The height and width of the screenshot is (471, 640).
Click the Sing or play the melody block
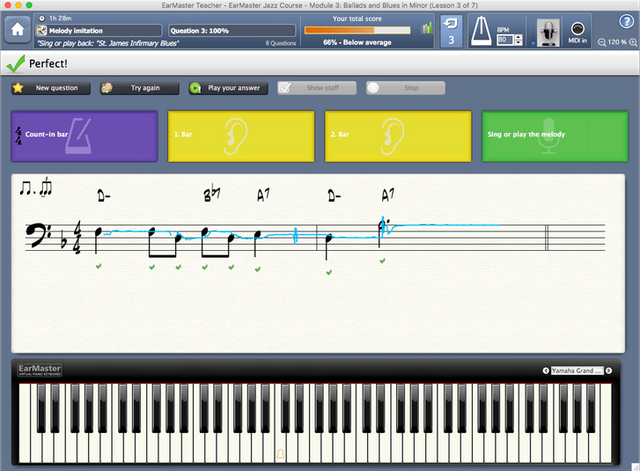[x=555, y=136]
